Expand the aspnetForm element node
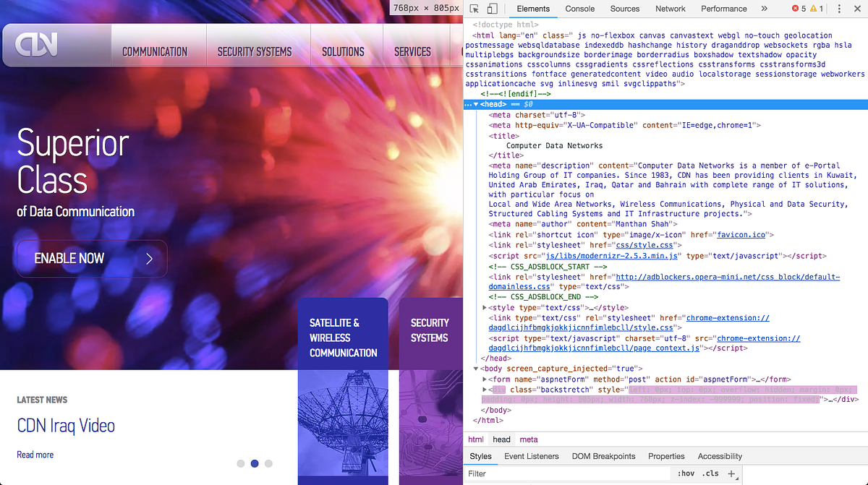The image size is (868, 485). tap(485, 379)
